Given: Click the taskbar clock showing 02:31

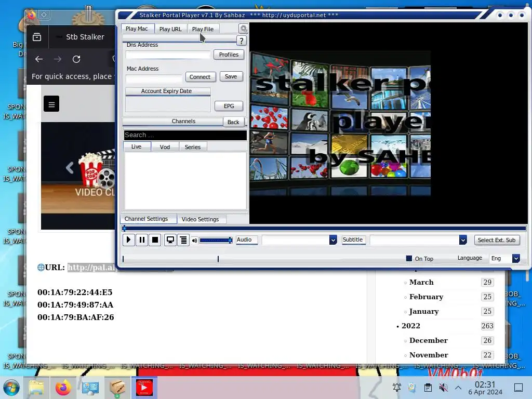Looking at the screenshot, I should [485, 388].
